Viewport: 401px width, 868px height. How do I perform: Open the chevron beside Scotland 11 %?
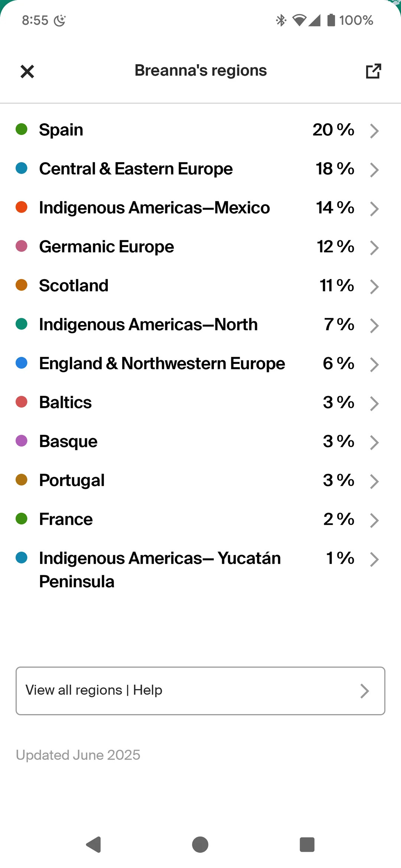coord(374,286)
